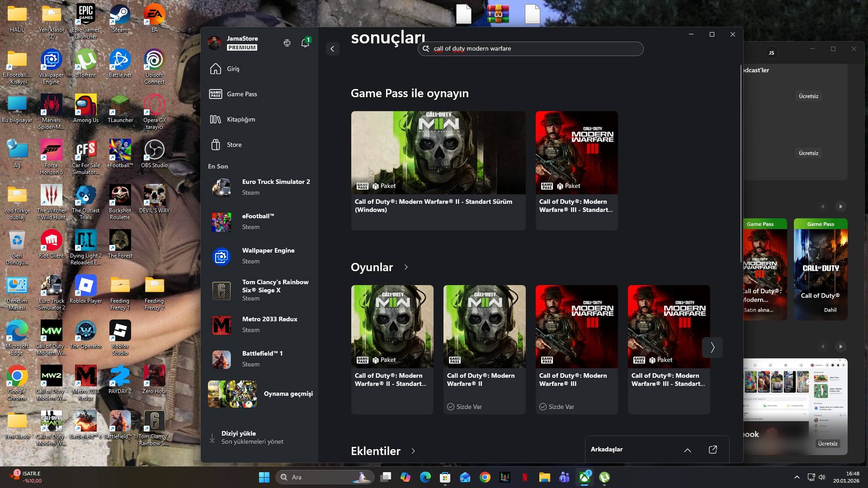Select Wallpaper Engine desktop icon

pos(51,66)
